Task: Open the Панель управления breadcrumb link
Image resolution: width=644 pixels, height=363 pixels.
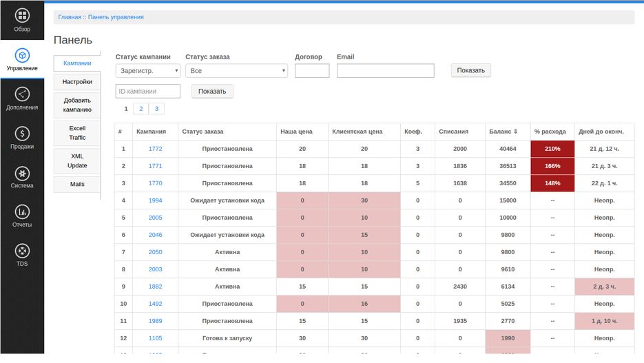Action: pyautogui.click(x=116, y=17)
